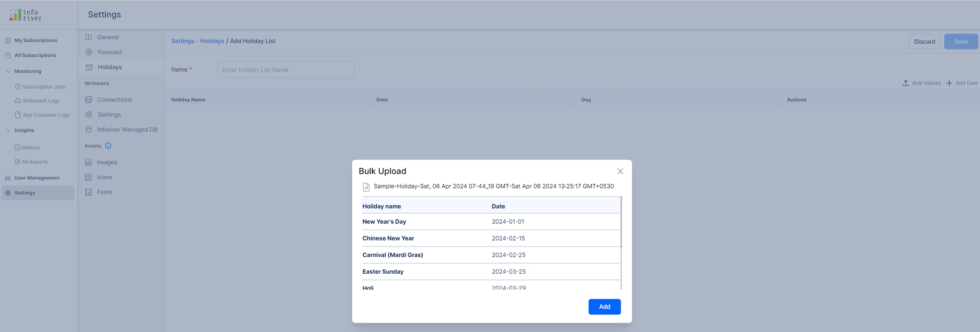The height and width of the screenshot is (332, 980).
Task: Click the Connections database icon
Action: (88, 100)
